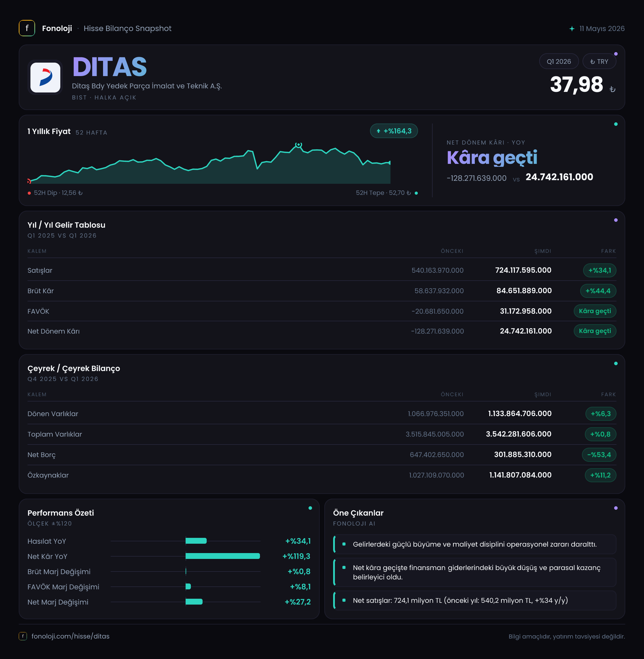Click the Net Borç −%53,4 badge

(x=599, y=455)
